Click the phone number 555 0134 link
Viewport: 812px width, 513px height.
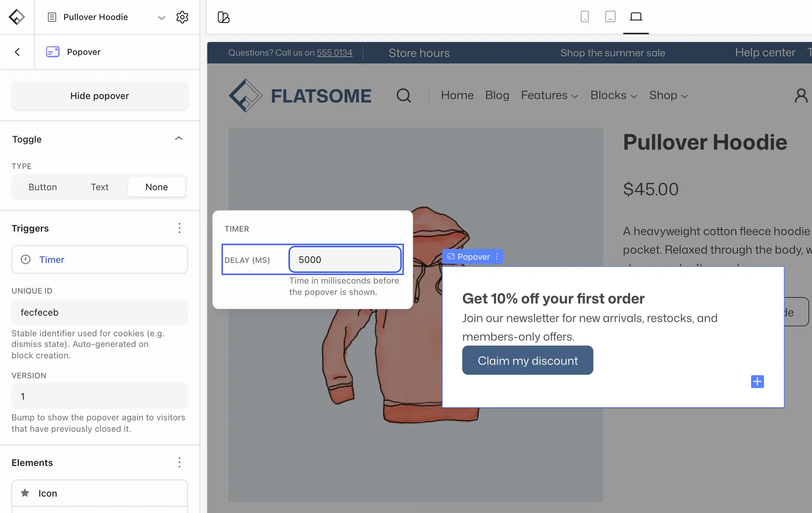pyautogui.click(x=334, y=53)
